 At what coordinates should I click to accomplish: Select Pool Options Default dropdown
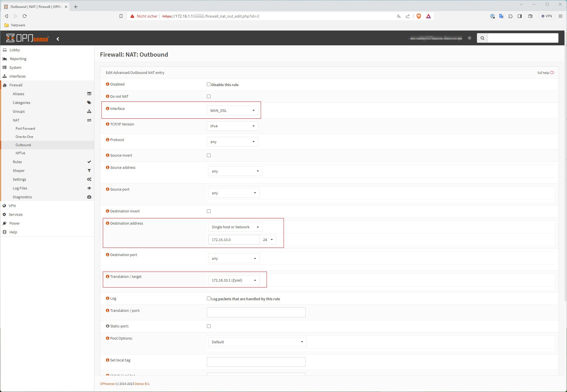256,342
